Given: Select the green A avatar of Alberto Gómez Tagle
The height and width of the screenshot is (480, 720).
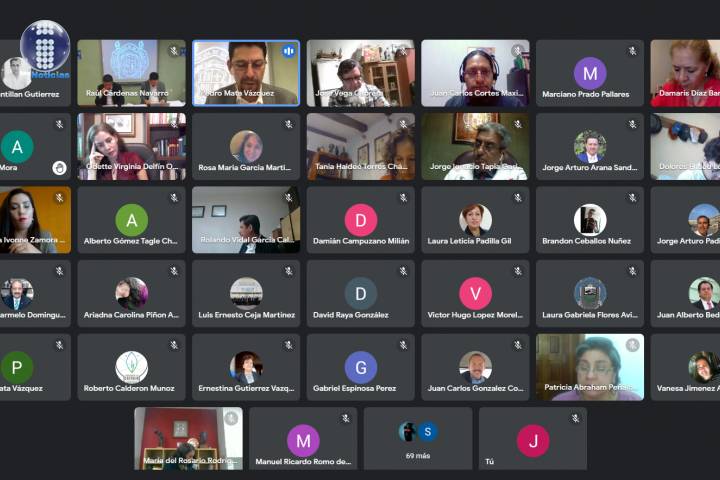Looking at the screenshot, I should (x=131, y=220).
